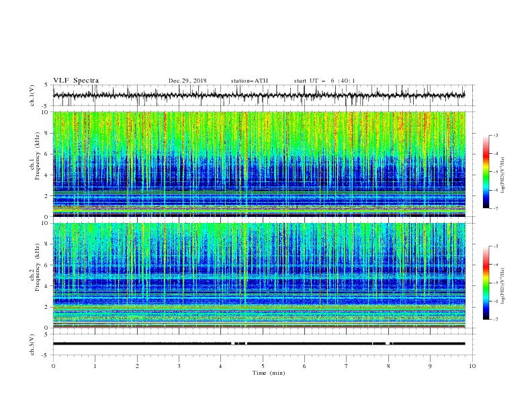This screenshot has width=532, height=411.
Task: Click time axis tick label "7"
Action: [347, 366]
